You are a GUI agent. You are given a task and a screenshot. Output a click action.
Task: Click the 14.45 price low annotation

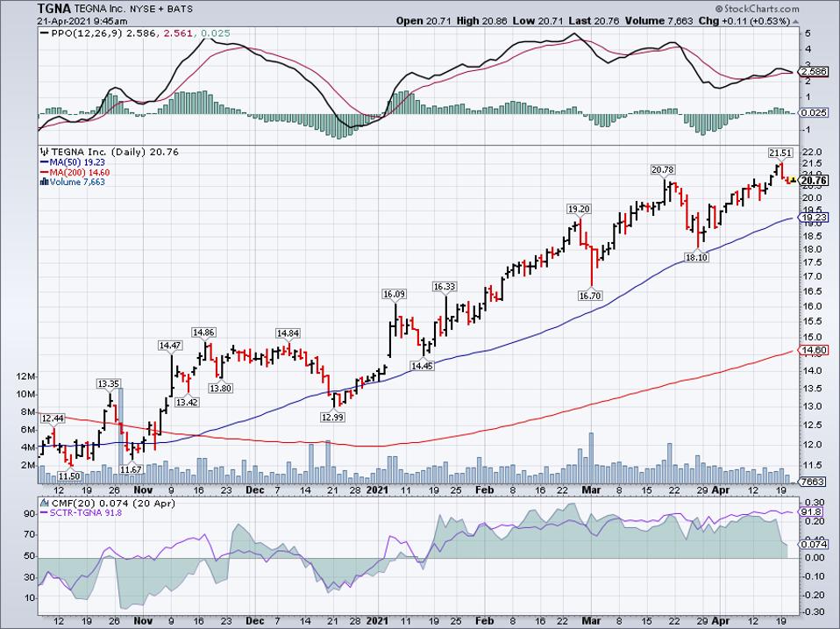tap(422, 366)
